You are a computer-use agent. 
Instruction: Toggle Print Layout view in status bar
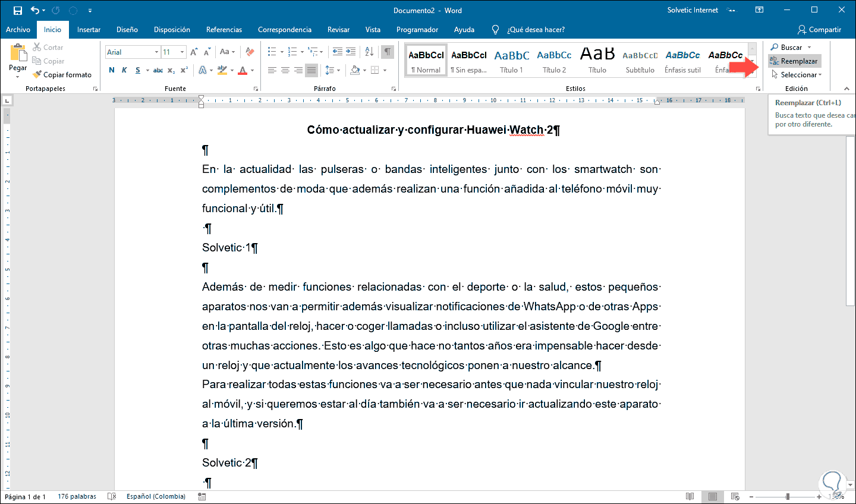(x=712, y=497)
